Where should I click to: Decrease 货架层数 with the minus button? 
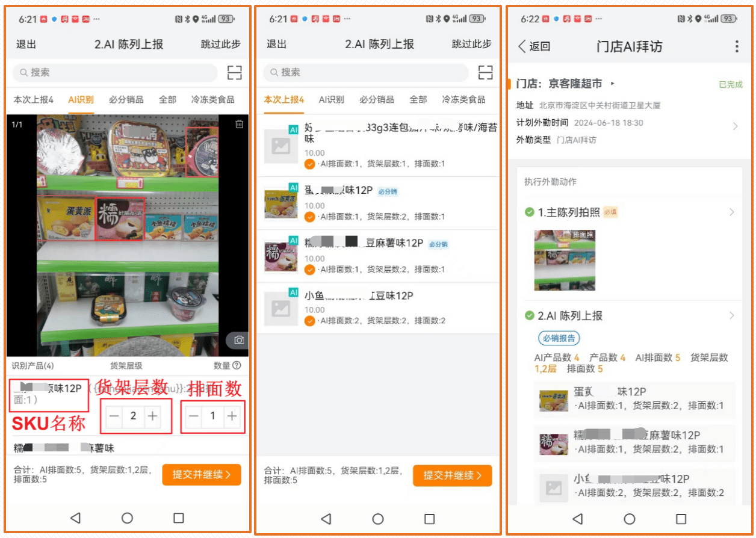[x=115, y=416]
